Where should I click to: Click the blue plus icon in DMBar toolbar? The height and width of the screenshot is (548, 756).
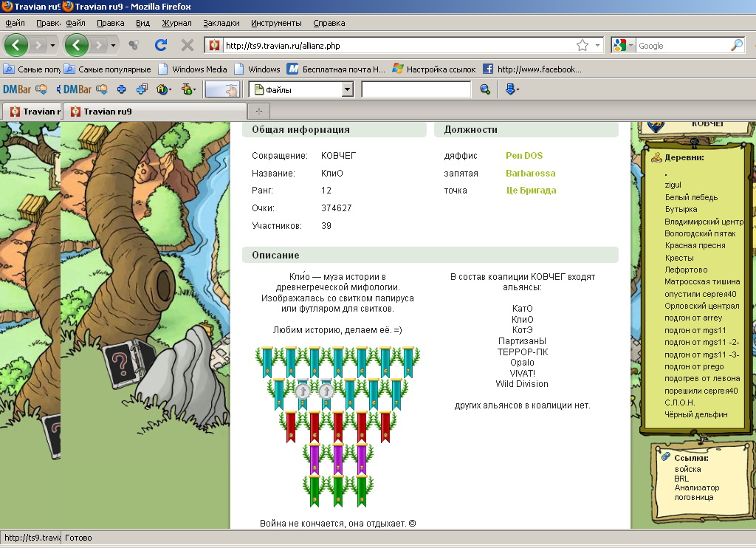(x=122, y=89)
